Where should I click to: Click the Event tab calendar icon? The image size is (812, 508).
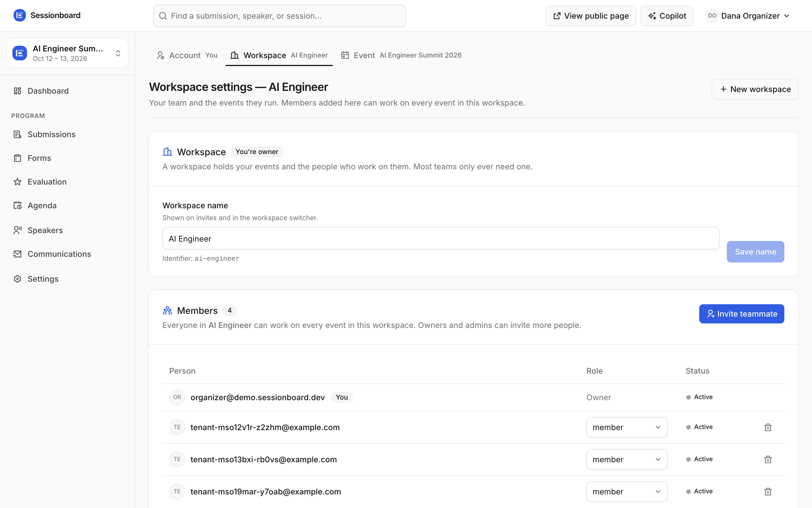[345, 55]
